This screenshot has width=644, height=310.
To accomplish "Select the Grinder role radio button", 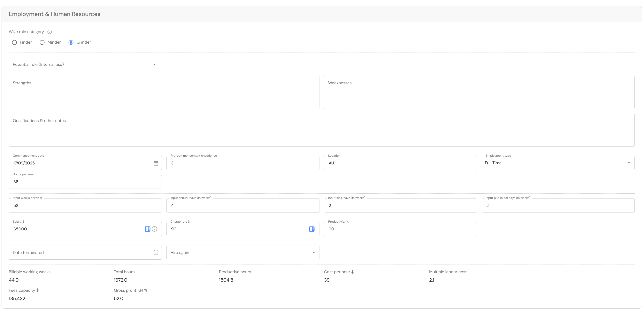I will click(x=71, y=42).
